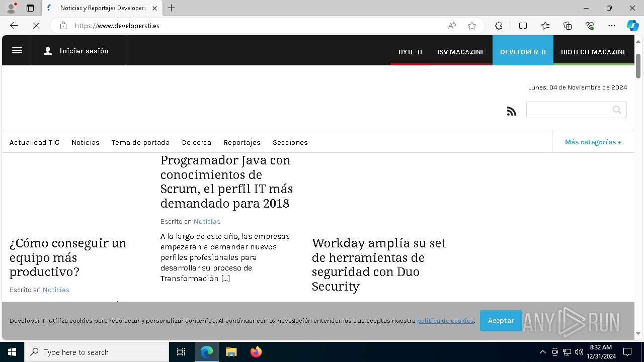The height and width of the screenshot is (362, 644).
Task: Open the Edge profile avatar icon
Action: (11, 8)
